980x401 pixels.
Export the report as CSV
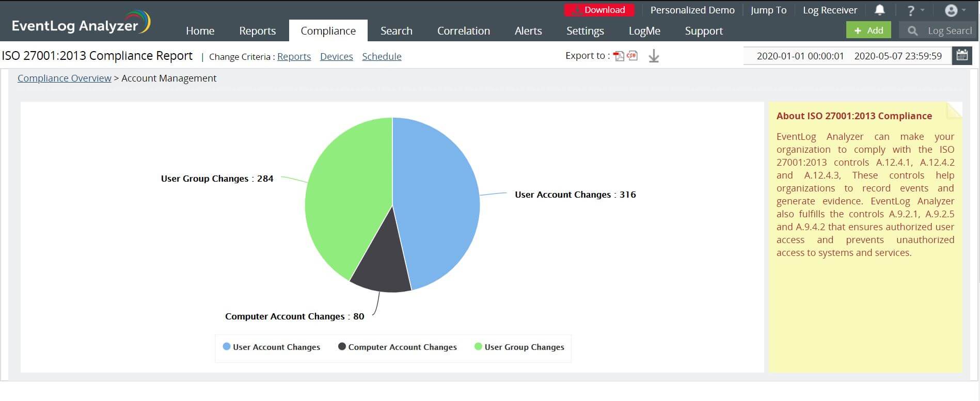[x=632, y=55]
